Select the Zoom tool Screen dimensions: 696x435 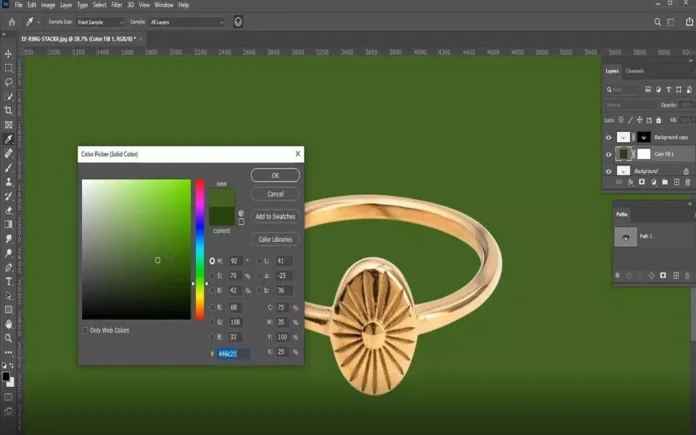pyautogui.click(x=8, y=339)
